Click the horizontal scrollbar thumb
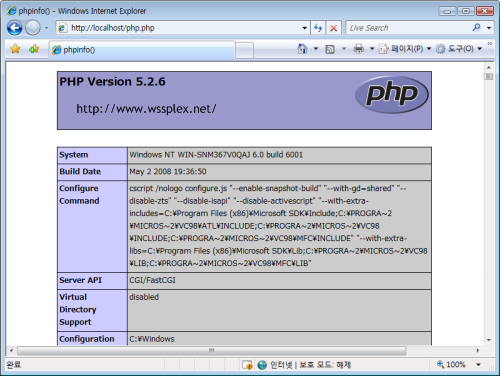 tap(212, 351)
